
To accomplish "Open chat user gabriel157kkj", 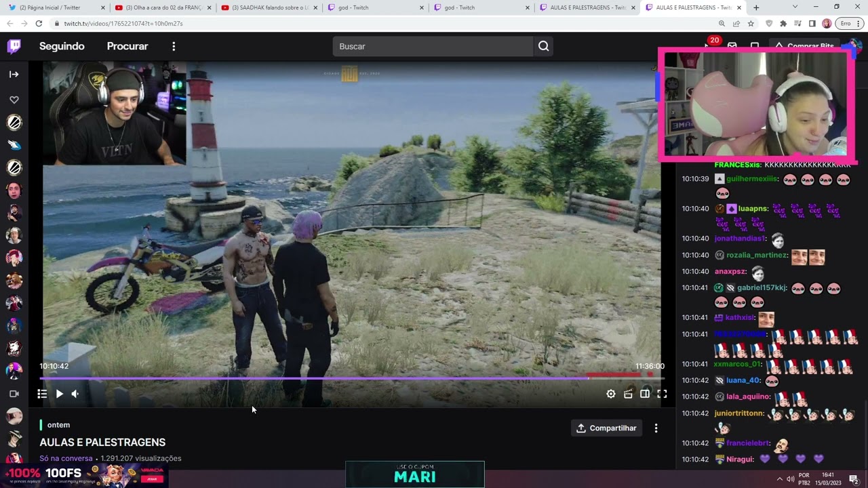I will (x=762, y=287).
